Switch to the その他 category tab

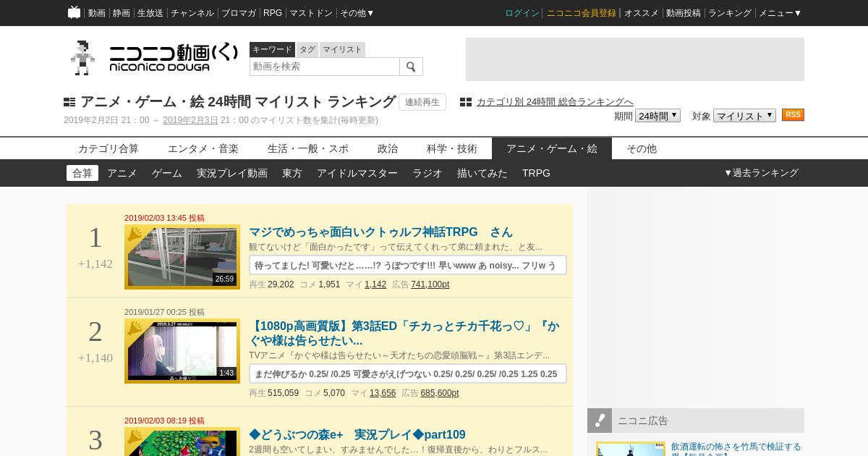point(642,148)
